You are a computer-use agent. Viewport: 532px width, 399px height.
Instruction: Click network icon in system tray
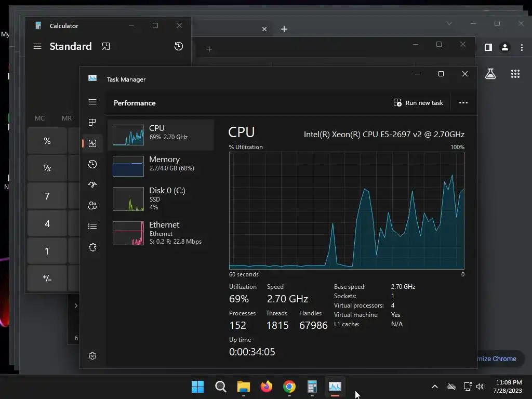468,387
